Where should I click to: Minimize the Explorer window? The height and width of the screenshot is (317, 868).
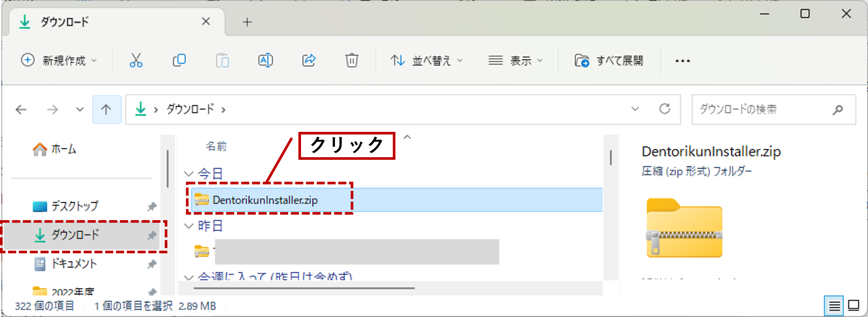764,14
